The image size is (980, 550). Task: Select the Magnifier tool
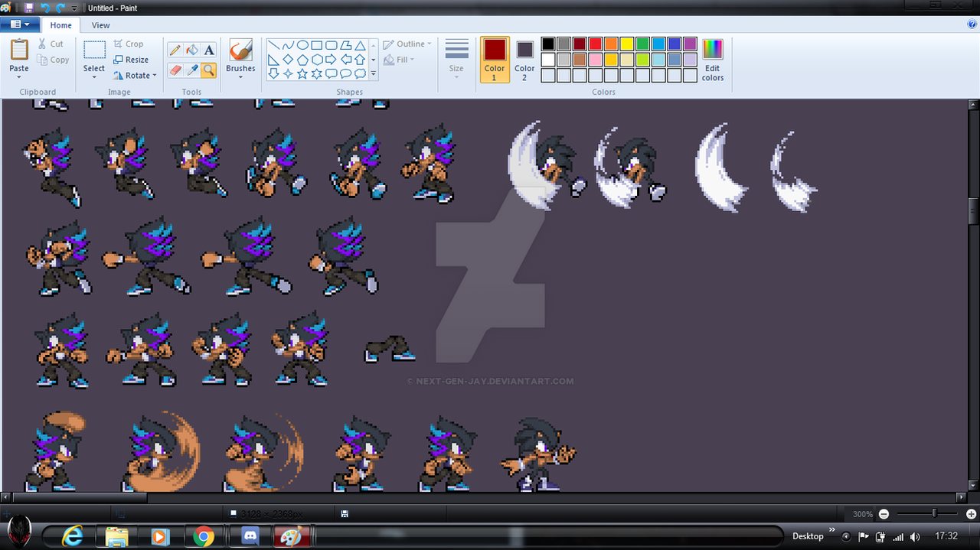click(209, 70)
